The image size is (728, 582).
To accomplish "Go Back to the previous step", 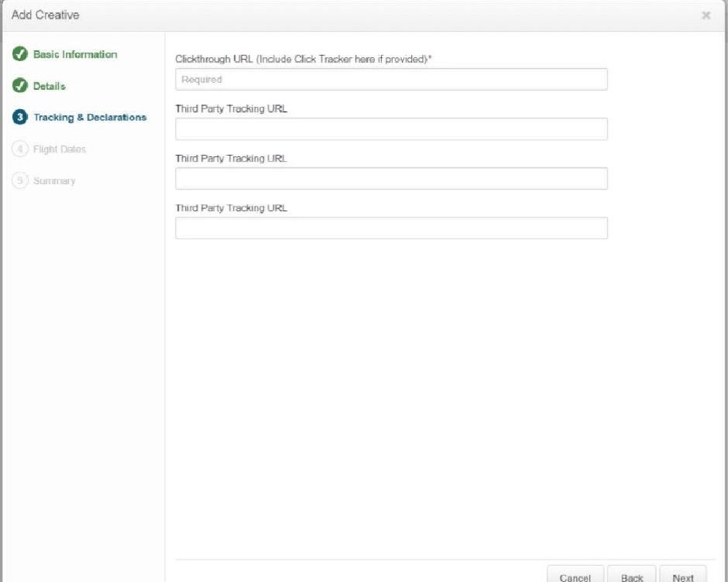I will click(632, 576).
